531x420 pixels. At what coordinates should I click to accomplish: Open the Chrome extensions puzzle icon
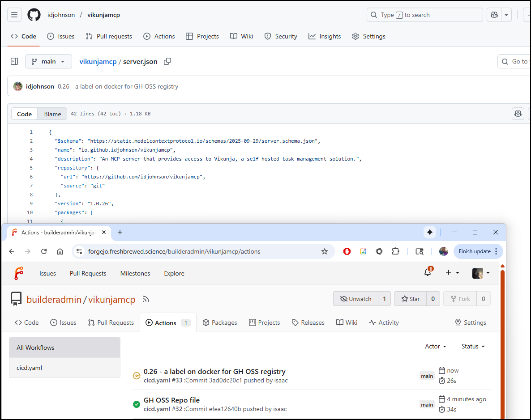pyautogui.click(x=395, y=251)
